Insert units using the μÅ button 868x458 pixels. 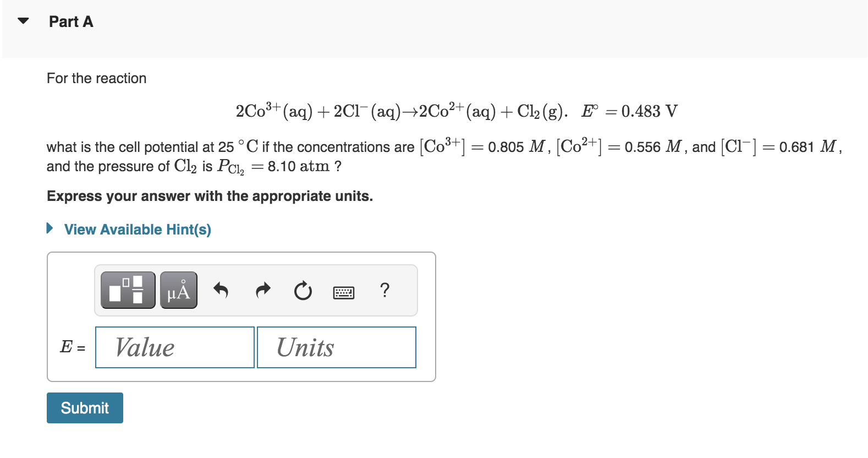[x=178, y=291]
